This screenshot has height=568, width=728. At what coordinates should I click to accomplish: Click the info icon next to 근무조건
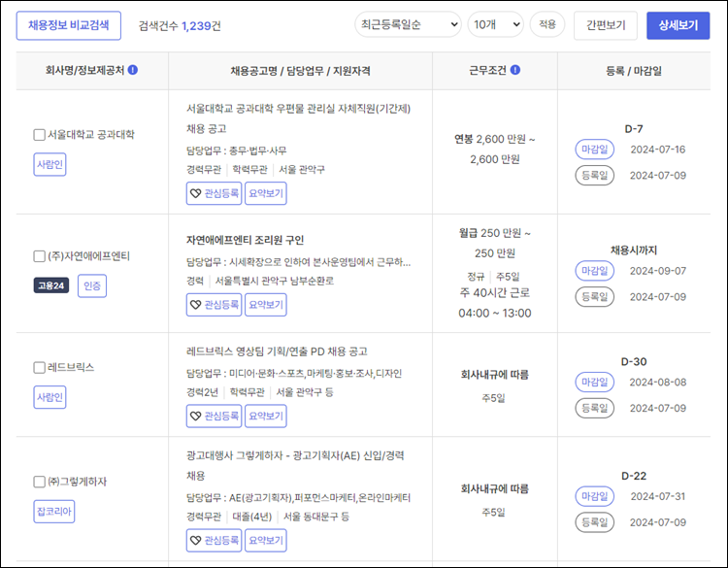tap(515, 70)
